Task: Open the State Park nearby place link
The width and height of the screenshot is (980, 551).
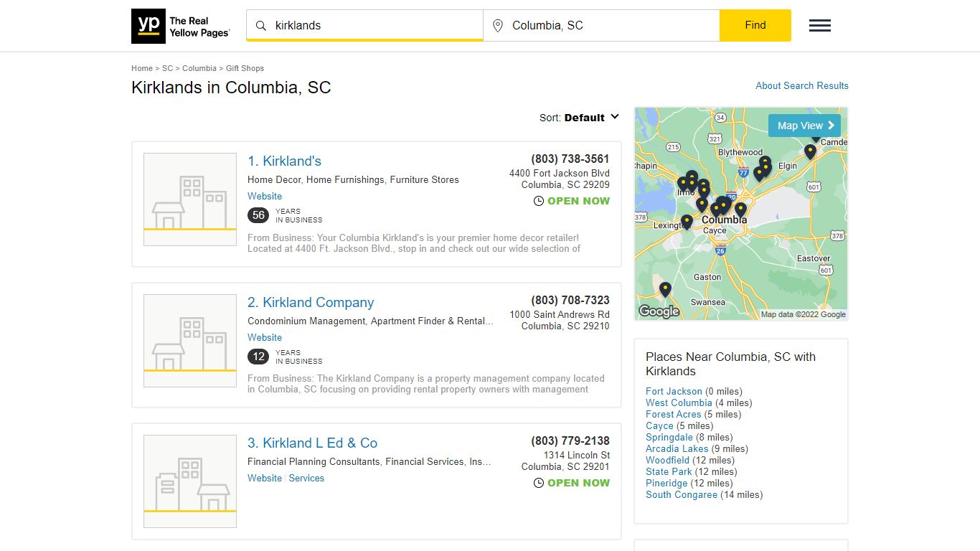Action: click(x=669, y=471)
